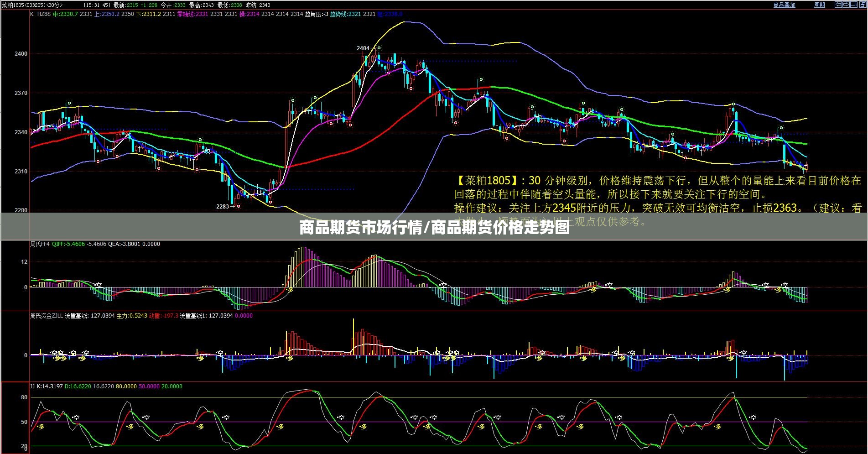This screenshot has height=454, width=868.
Task: Click the 12 axis label in 周氏FF4 panel
Action: (24, 262)
